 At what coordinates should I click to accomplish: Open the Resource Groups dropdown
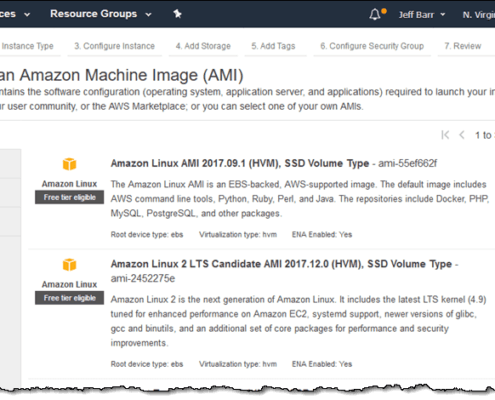click(x=101, y=14)
